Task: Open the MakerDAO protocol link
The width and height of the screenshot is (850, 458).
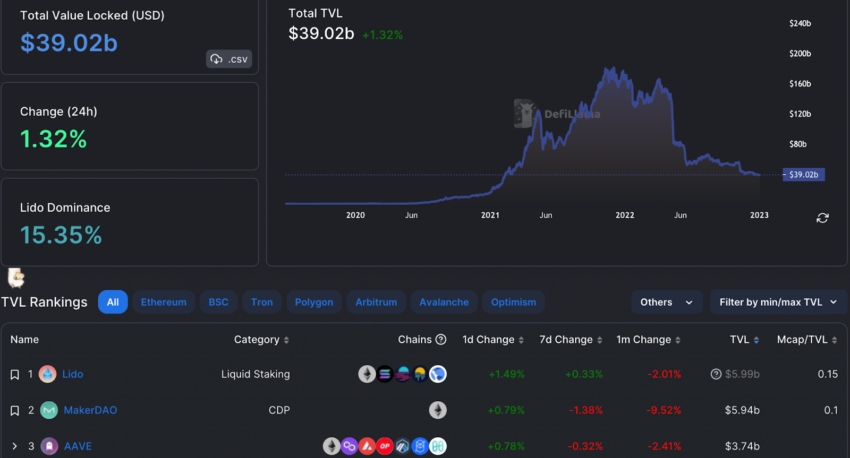Action: coord(91,410)
